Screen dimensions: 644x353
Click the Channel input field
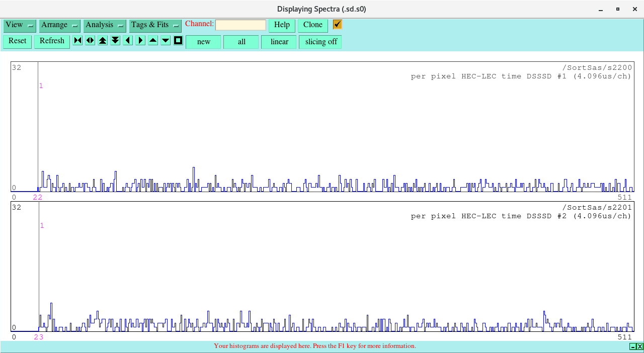[x=240, y=25]
